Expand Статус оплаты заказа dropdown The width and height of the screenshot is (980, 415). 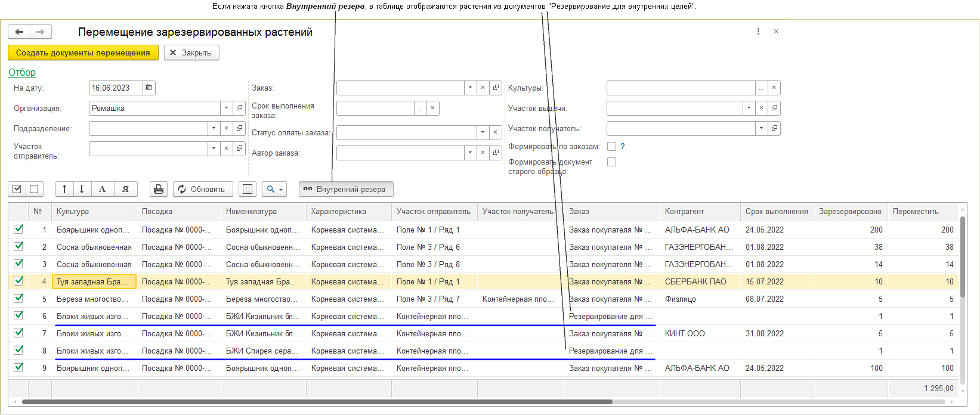point(483,132)
